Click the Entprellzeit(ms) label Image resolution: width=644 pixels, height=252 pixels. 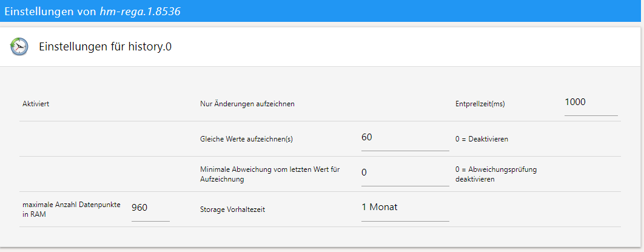click(480, 104)
